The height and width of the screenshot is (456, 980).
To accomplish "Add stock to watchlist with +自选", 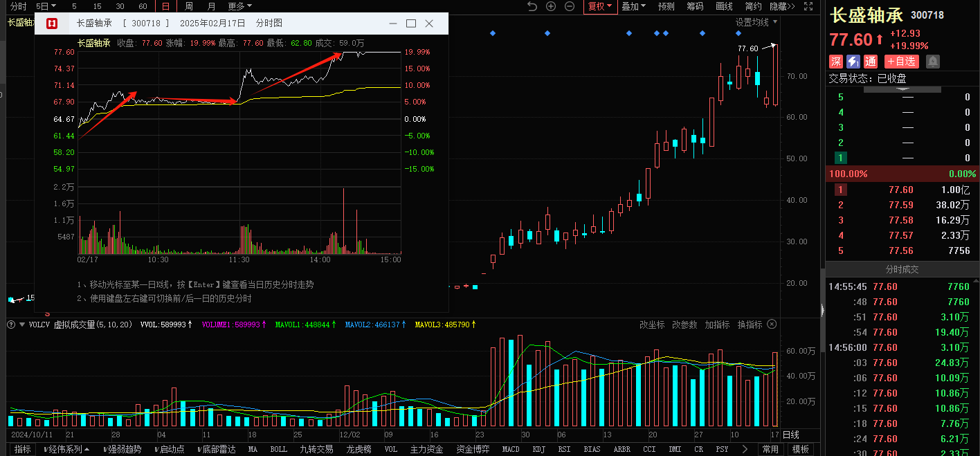I will (902, 62).
